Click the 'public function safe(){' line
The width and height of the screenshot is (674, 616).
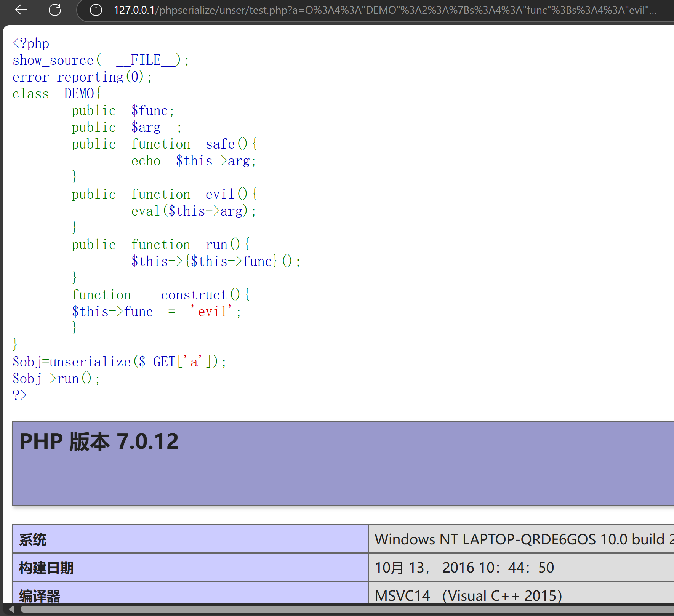pos(165,144)
